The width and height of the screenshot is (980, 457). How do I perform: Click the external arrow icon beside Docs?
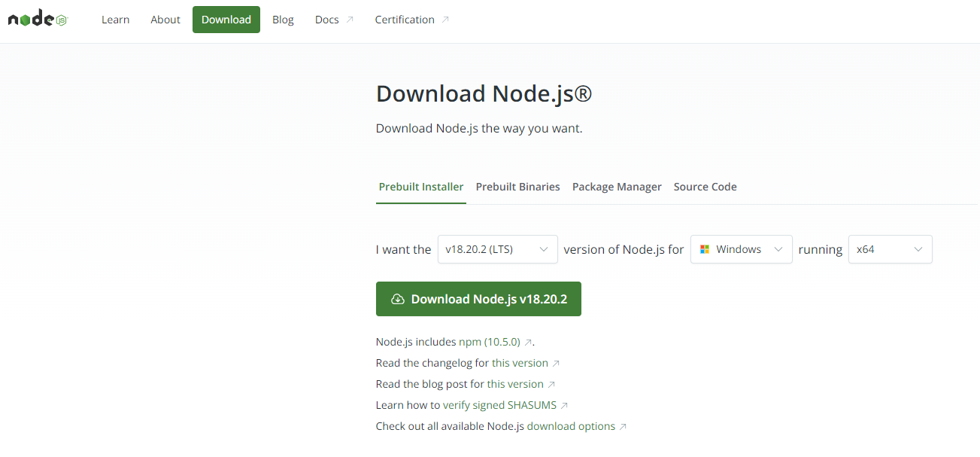pyautogui.click(x=350, y=20)
